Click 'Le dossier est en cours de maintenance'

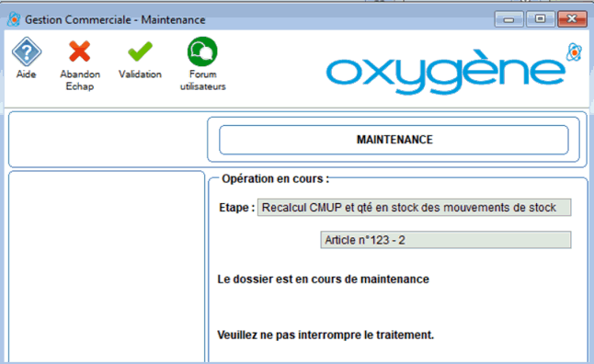323,279
